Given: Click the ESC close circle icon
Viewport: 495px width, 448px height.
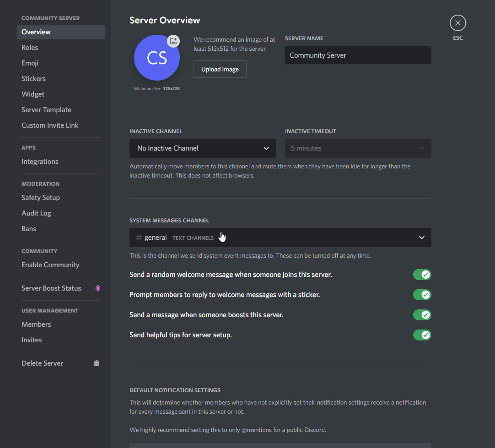Looking at the screenshot, I should click(458, 23).
